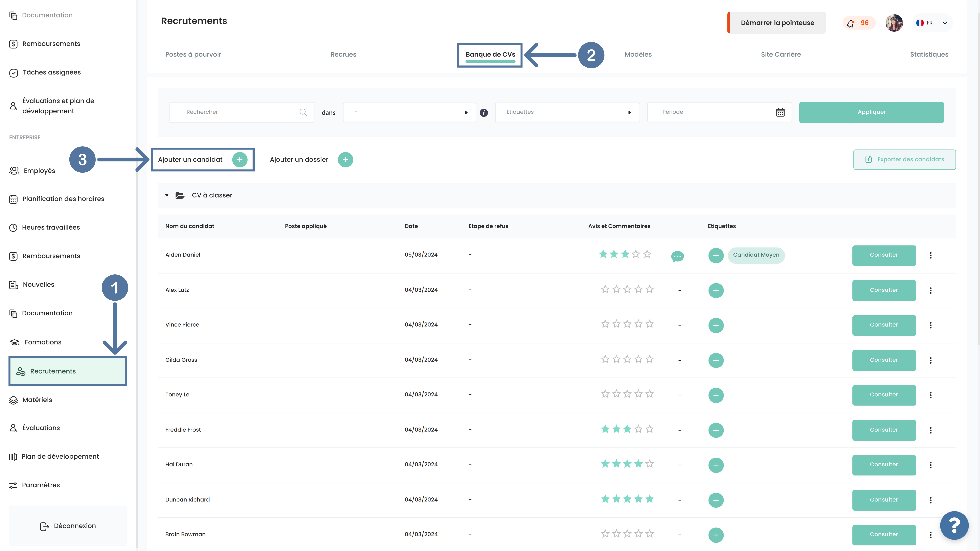This screenshot has height=551, width=980.
Task: Click Démarrer la pointeuse button
Action: 777,23
